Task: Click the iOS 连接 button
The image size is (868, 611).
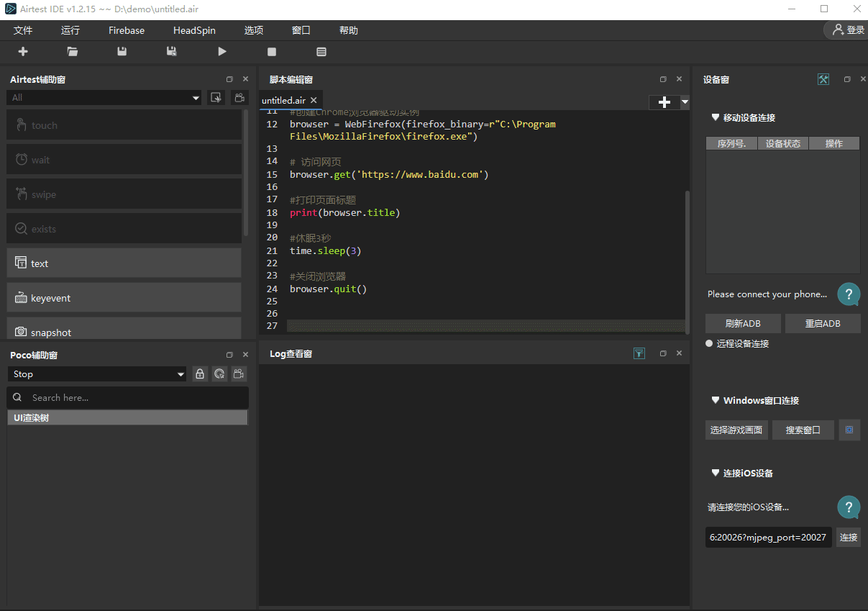Action: tap(849, 538)
